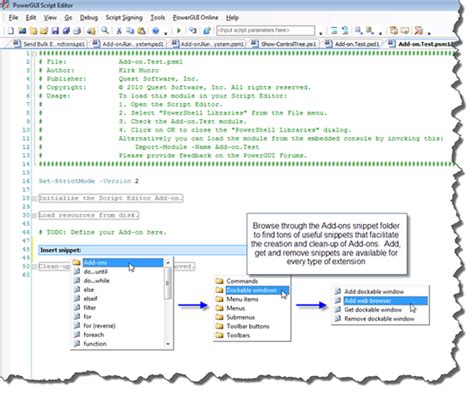Open the Debug menu
Screen dimensions: 474x394
pyautogui.click(x=89, y=18)
